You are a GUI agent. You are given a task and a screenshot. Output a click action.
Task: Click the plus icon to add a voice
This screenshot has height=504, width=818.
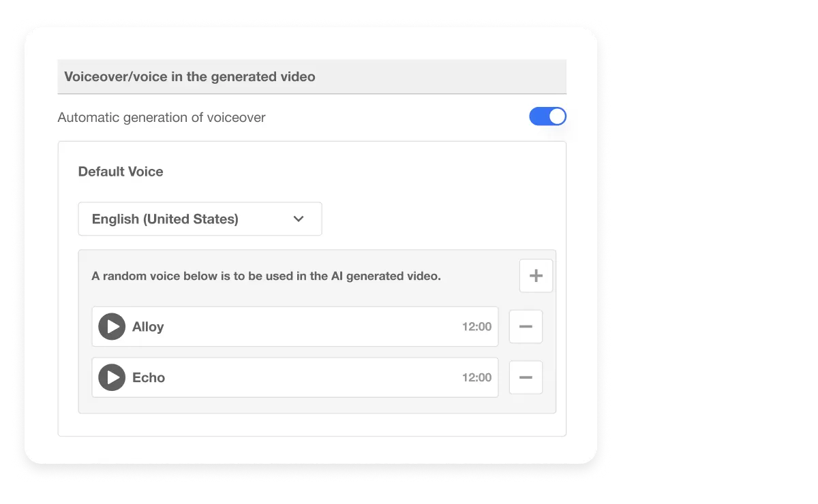tap(536, 275)
